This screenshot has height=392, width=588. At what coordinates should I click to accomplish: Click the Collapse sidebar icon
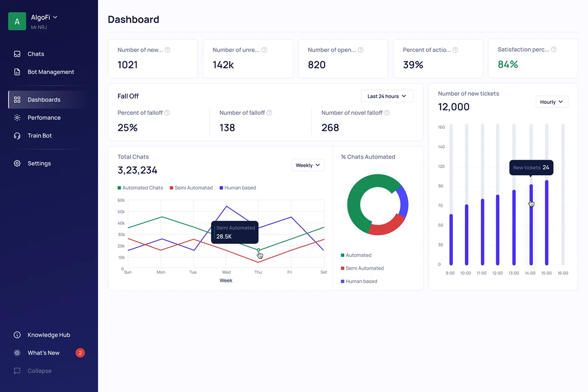(17, 371)
